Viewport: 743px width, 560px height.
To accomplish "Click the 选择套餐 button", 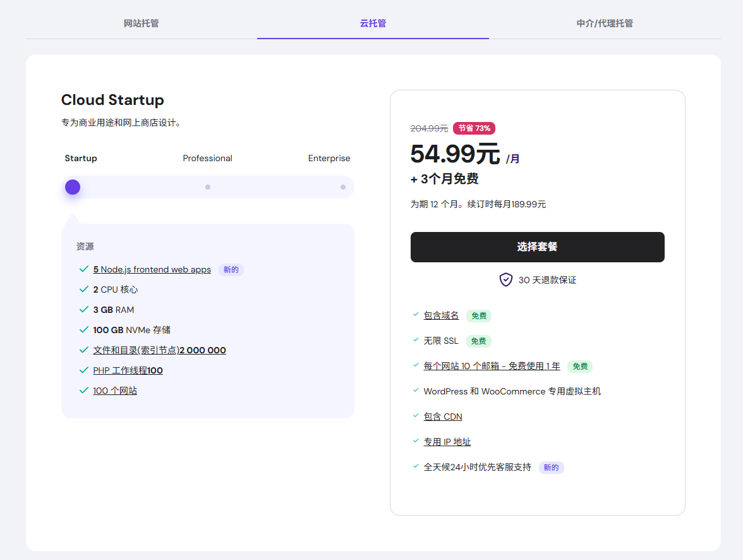I will (537, 247).
